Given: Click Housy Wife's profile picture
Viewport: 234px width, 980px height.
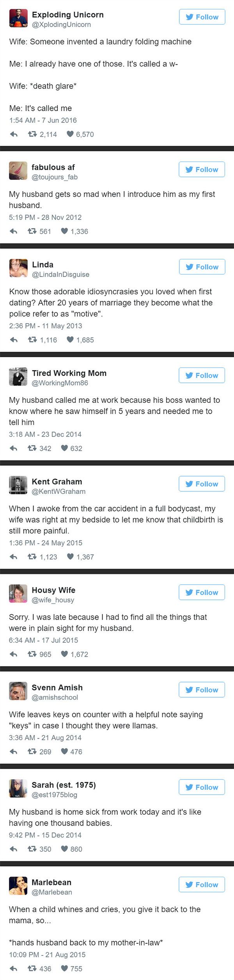Looking at the screenshot, I should coord(18,594).
